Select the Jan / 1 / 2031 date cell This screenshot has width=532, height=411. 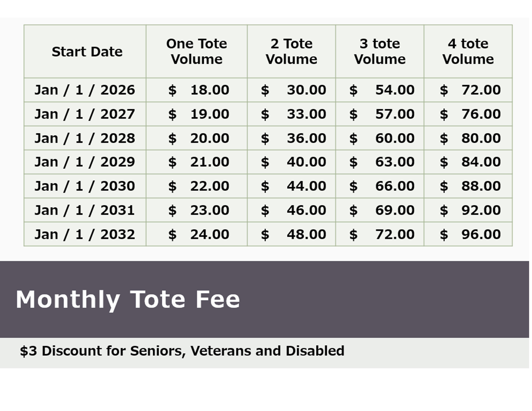(x=84, y=210)
